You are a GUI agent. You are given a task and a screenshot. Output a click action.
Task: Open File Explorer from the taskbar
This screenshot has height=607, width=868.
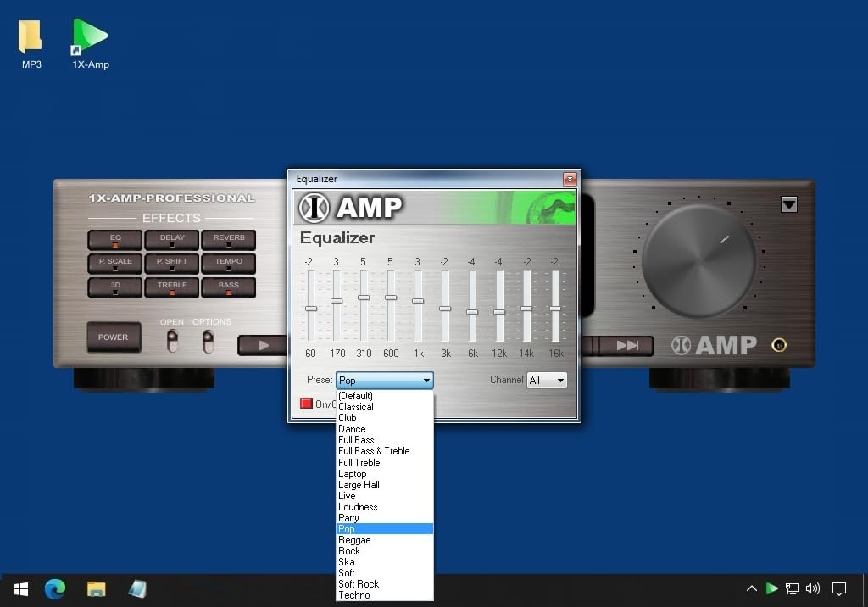point(96,588)
